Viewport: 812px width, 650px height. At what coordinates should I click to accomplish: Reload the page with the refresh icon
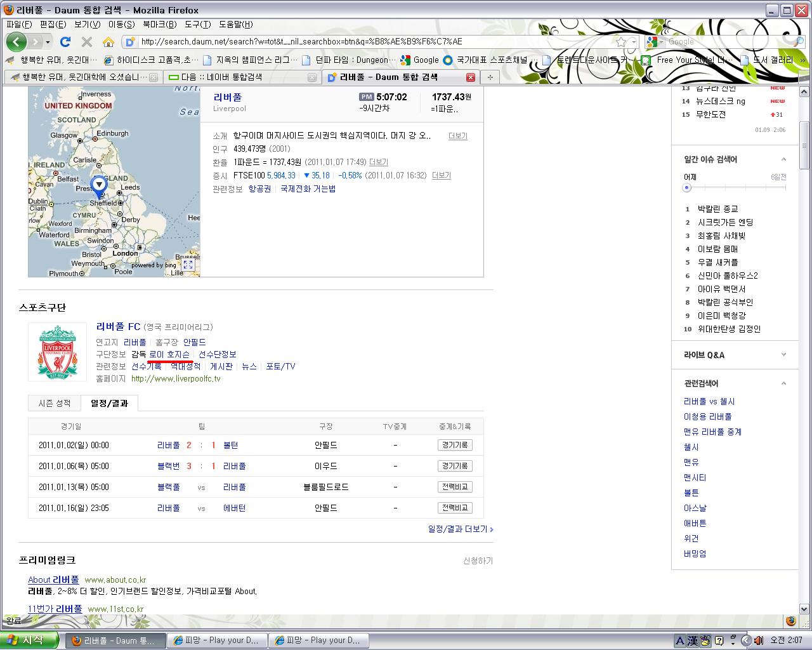point(65,42)
